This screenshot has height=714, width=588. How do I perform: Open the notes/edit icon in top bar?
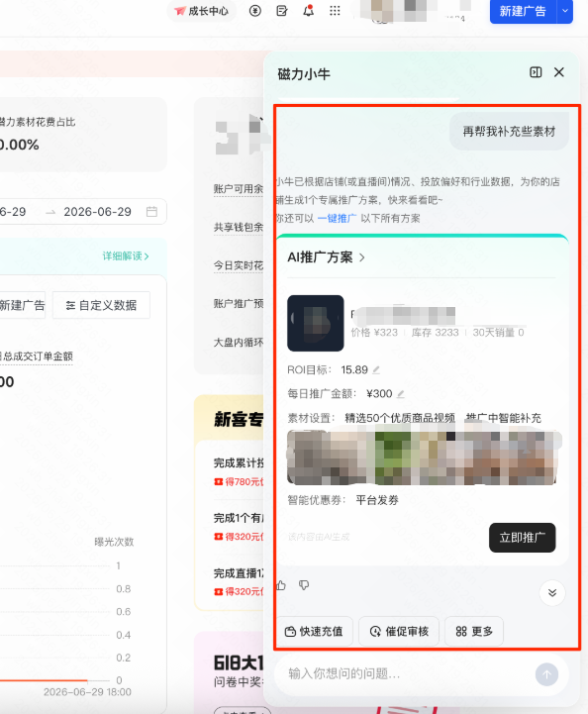pos(282,11)
